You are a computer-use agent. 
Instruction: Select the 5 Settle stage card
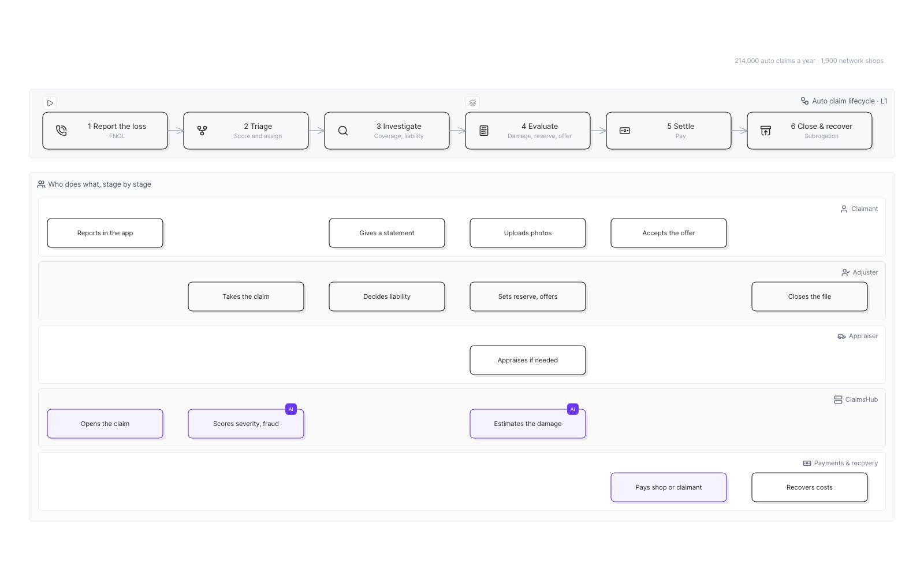tap(669, 131)
